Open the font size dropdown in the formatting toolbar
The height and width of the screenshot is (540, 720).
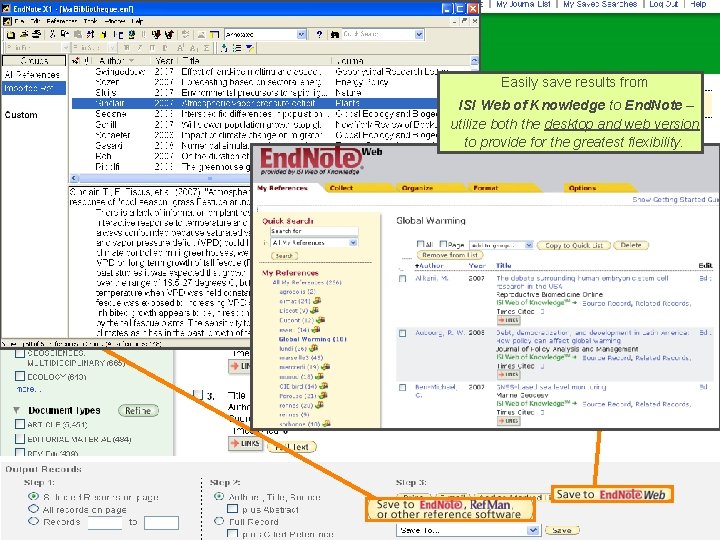(112, 48)
